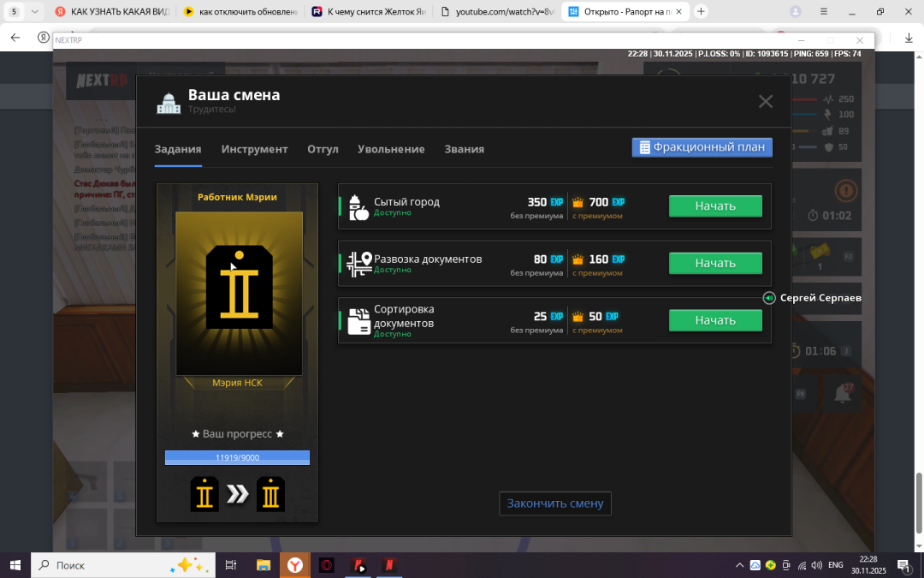
Task: Start the "Сытый город" task
Action: pyautogui.click(x=714, y=206)
